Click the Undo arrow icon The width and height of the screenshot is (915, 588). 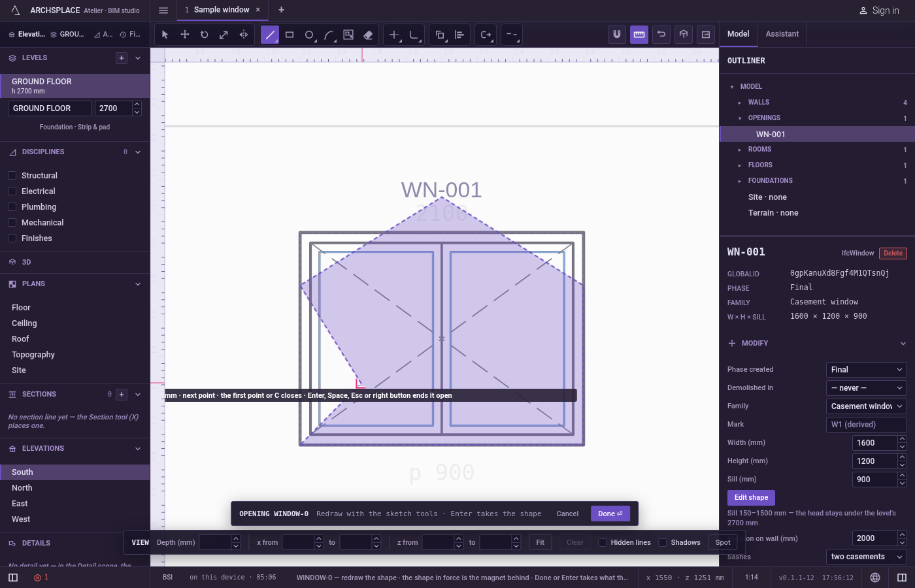[x=661, y=34]
